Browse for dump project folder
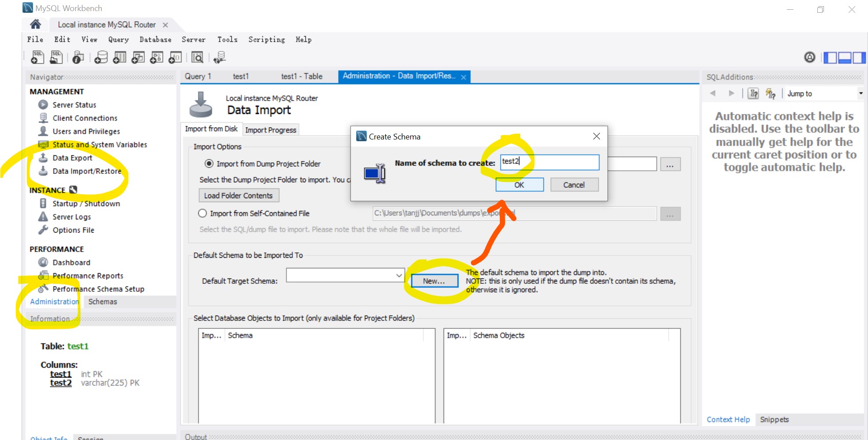Viewport: 868px width, 440px height. 670,165
